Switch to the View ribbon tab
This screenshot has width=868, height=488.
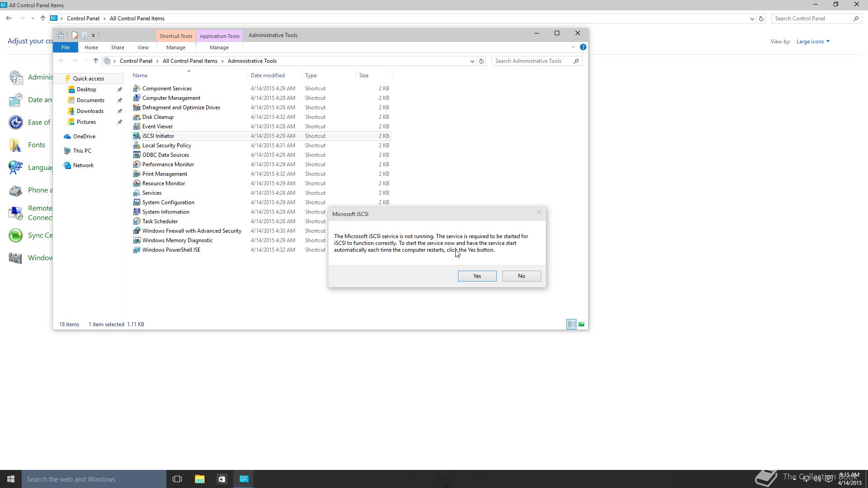[x=143, y=47]
